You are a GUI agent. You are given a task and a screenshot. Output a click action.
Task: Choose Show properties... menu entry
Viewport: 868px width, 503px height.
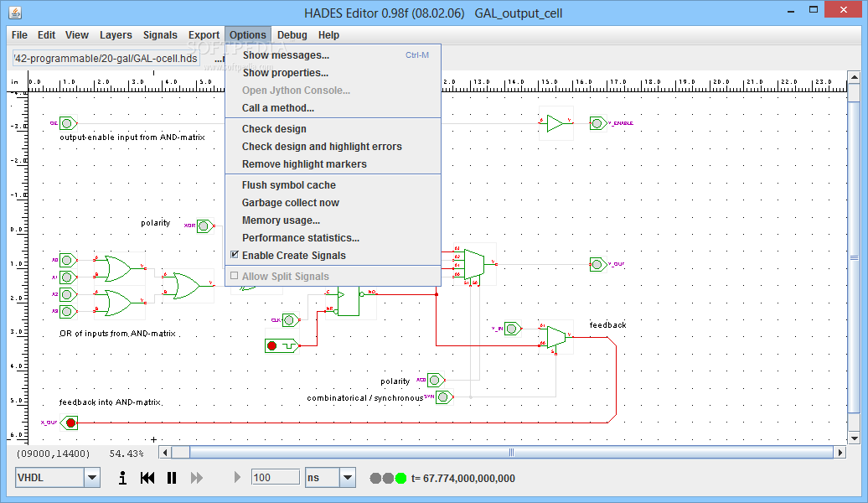(333, 73)
